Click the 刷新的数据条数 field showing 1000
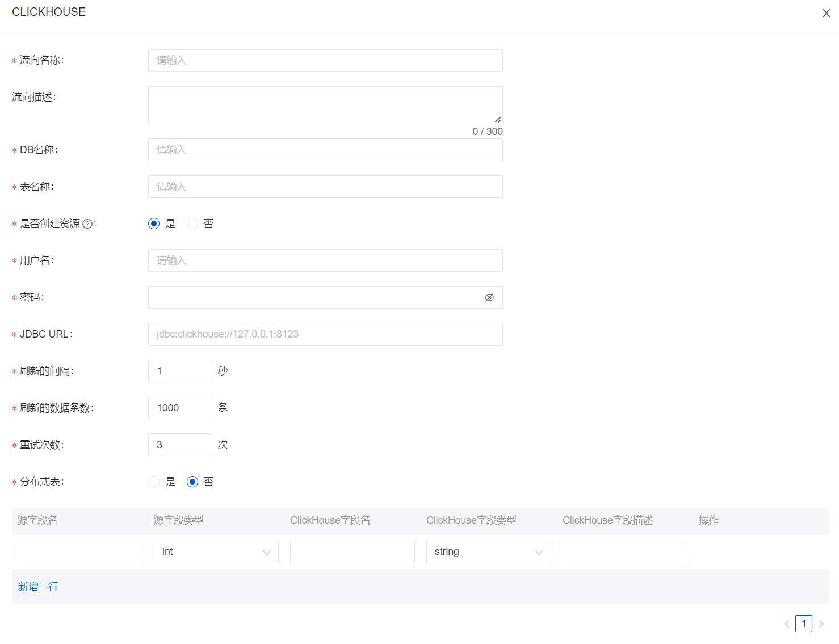839x644 pixels. 180,407
